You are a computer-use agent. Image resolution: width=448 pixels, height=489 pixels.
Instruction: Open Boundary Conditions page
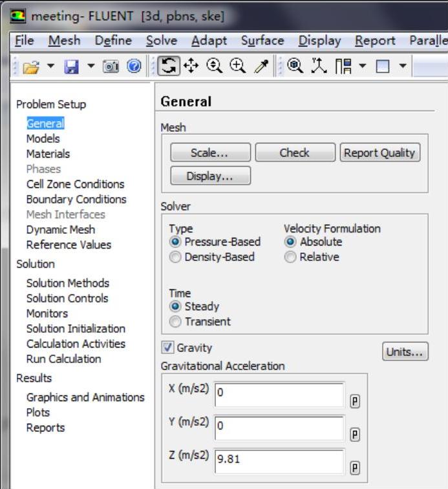[76, 199]
